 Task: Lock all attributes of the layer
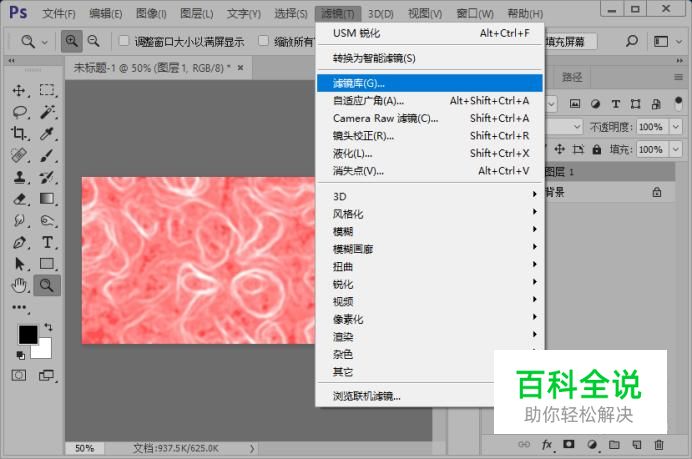click(x=597, y=150)
